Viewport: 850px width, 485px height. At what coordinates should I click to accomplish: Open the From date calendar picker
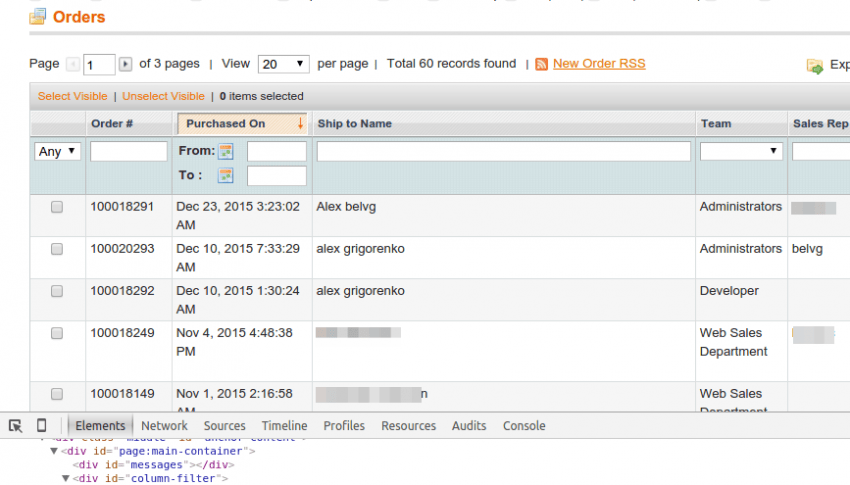click(x=226, y=152)
